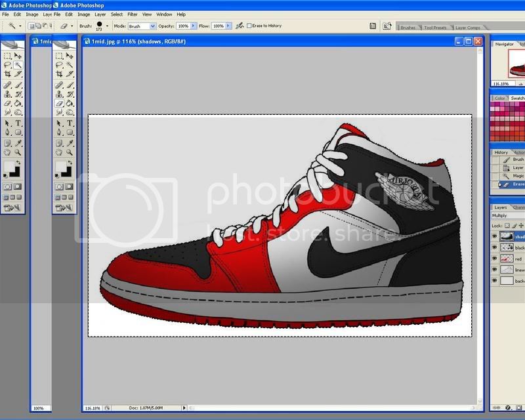Open the Magic Wand tool preset arrow

pyautogui.click(x=20, y=26)
